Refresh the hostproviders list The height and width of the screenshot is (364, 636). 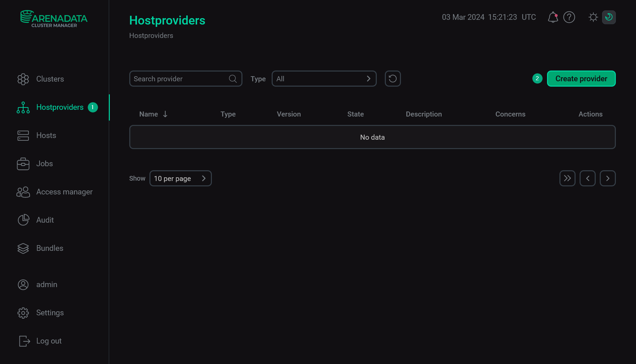coord(393,79)
